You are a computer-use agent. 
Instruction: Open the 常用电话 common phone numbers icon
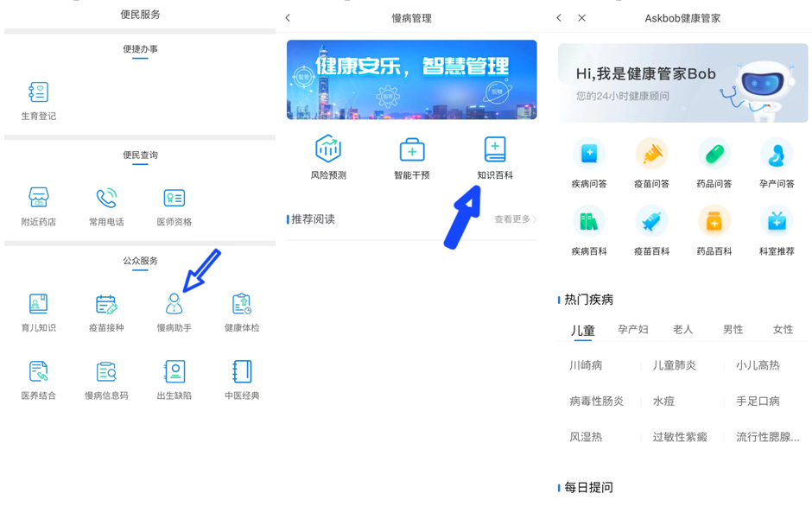106,198
